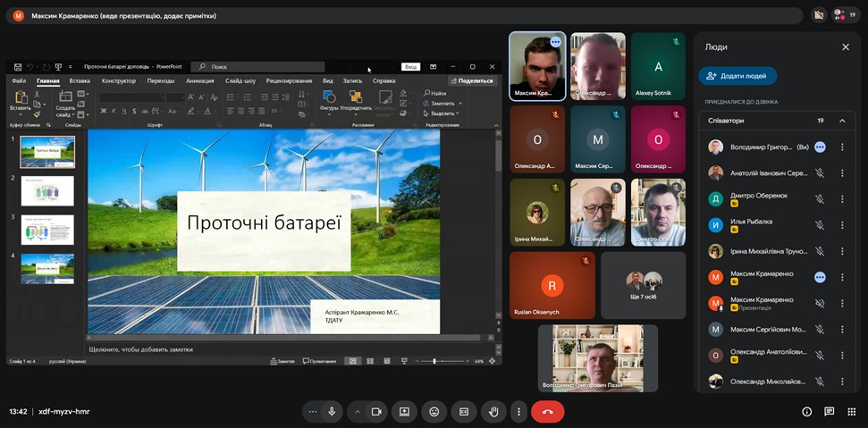Screen dimensions: 868x428
Task: Toggle the camera on or off
Action: [376, 412]
